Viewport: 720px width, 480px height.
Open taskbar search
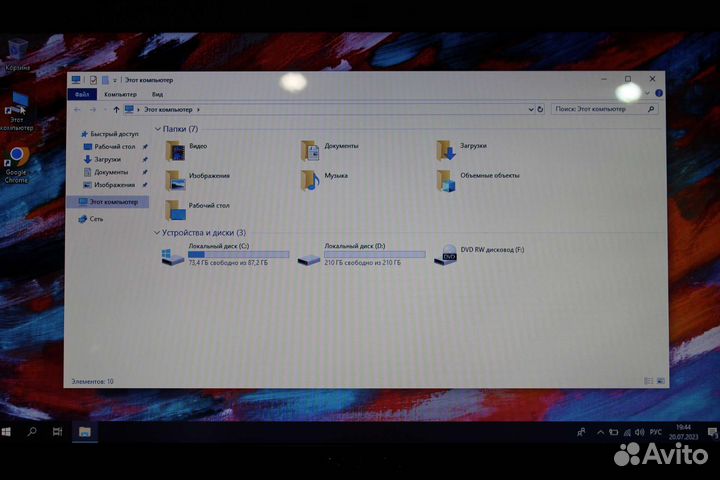[32, 432]
